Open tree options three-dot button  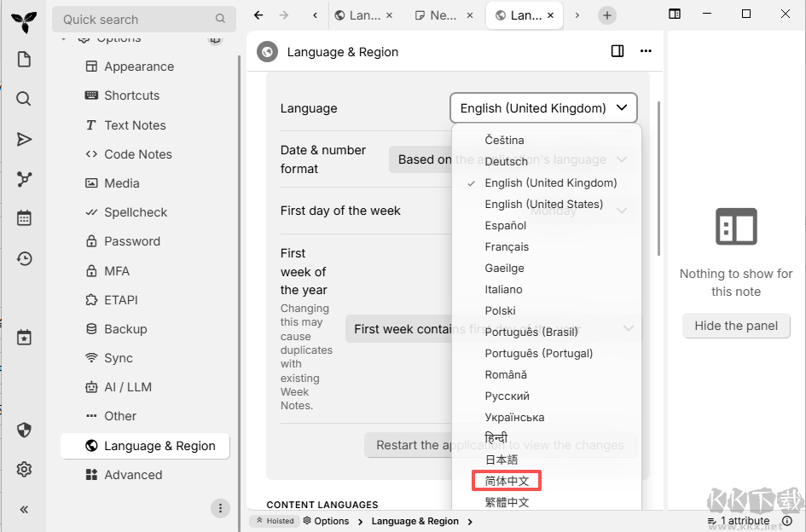(220, 508)
